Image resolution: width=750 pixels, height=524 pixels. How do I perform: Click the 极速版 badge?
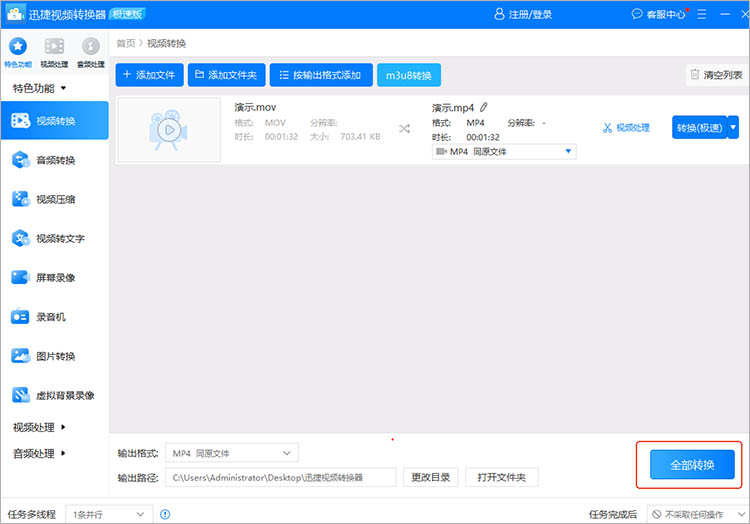[x=127, y=14]
